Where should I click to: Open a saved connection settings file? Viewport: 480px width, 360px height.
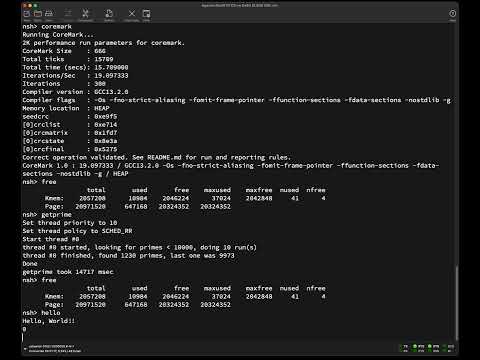(x=38, y=14)
